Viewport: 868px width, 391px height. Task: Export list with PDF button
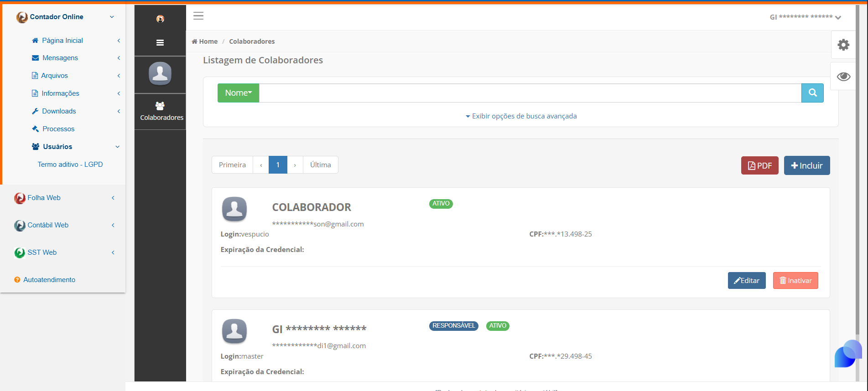pyautogui.click(x=759, y=166)
